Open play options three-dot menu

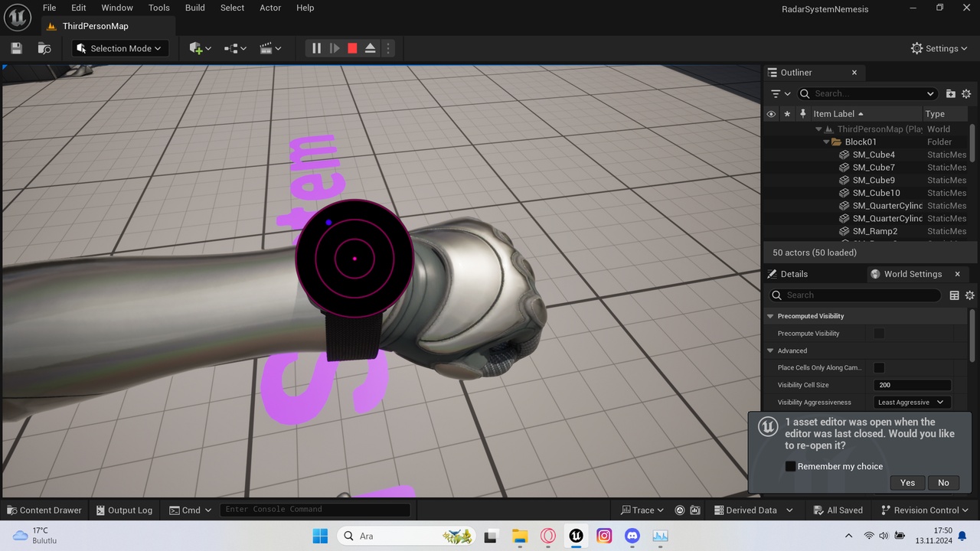click(x=387, y=48)
